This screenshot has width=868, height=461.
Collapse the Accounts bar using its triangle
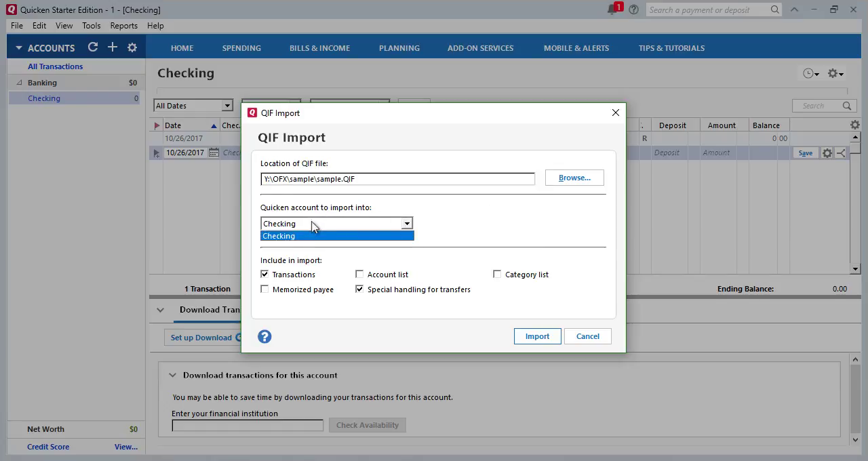pos(19,48)
